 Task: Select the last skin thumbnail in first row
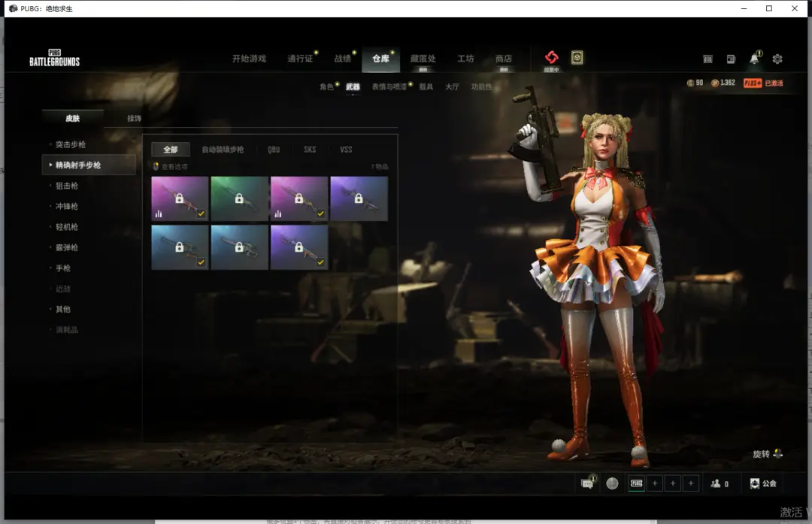pos(359,198)
